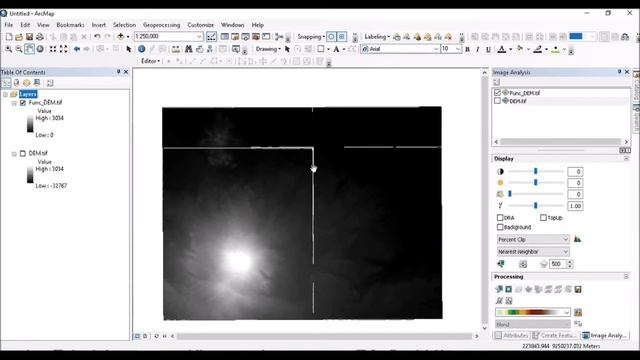Open an existing map file

19,37
